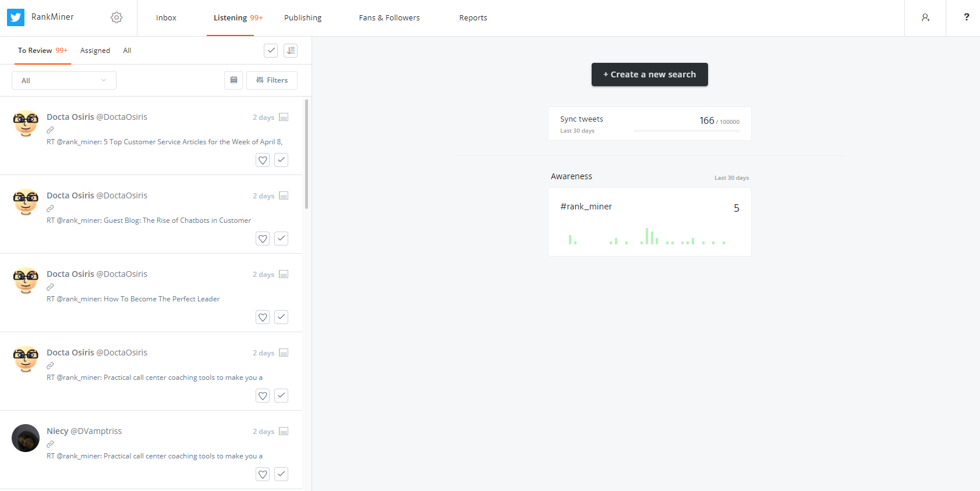Like the 5 Top Customer Service Articles tweet
980x491 pixels.
(263, 160)
